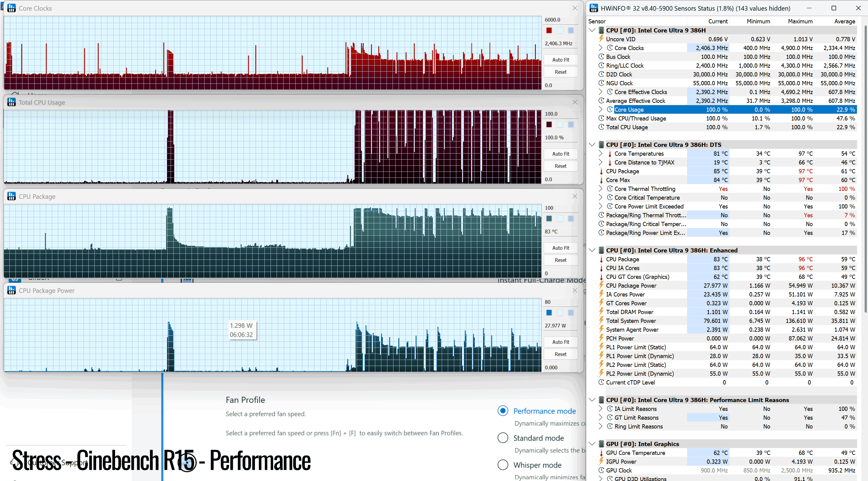Reset the CPU Package Power graph
Screen dimensions: 868x481
[561, 354]
